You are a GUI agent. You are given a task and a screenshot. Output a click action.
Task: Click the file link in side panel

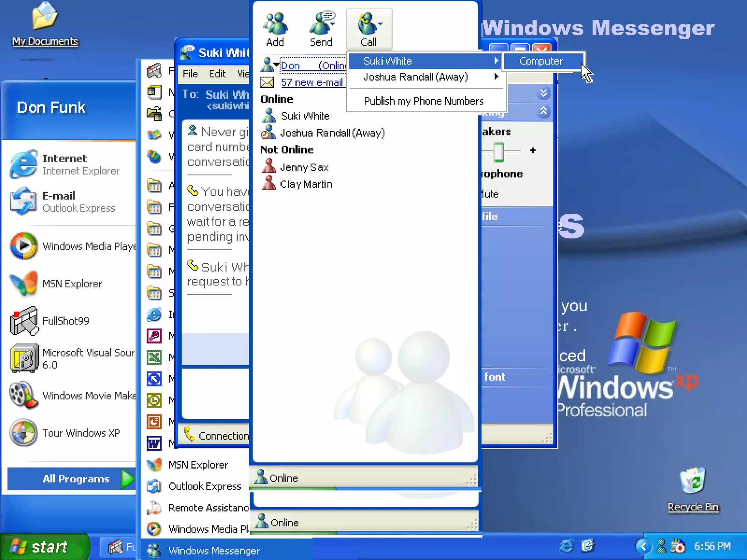click(x=489, y=217)
